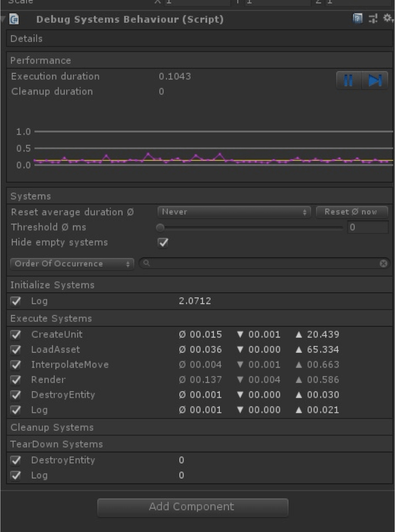The width and height of the screenshot is (395, 532).
Task: Click the Threshold Ø ms slider handle
Action: [x=160, y=227]
